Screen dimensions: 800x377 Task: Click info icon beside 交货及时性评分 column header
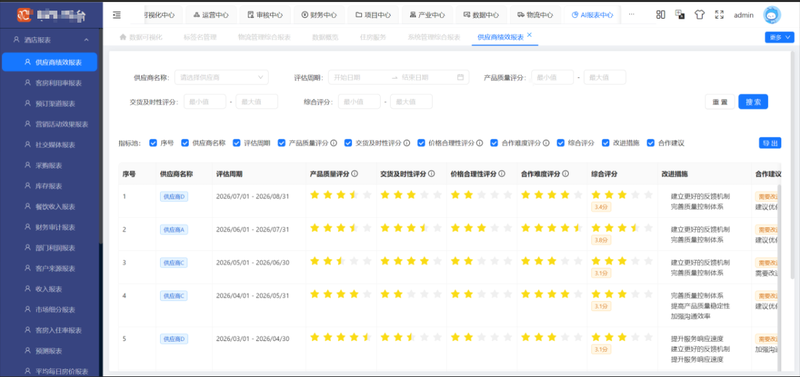(432, 174)
